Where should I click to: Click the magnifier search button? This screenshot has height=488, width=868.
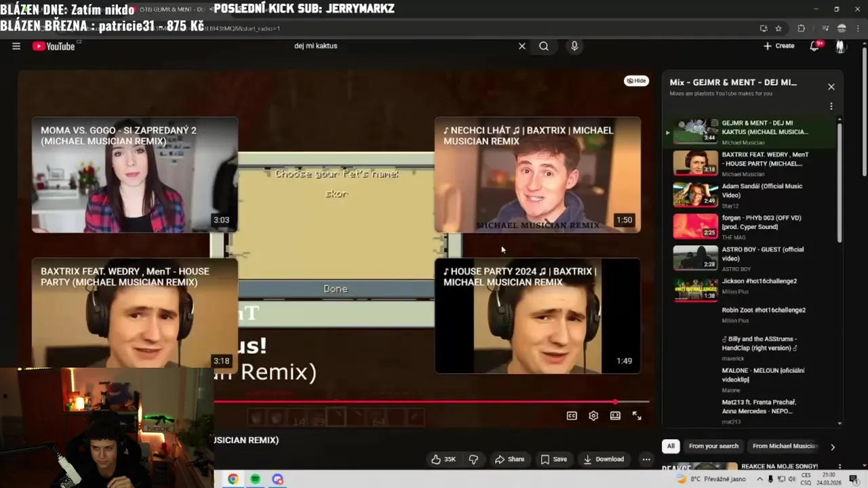(x=544, y=46)
